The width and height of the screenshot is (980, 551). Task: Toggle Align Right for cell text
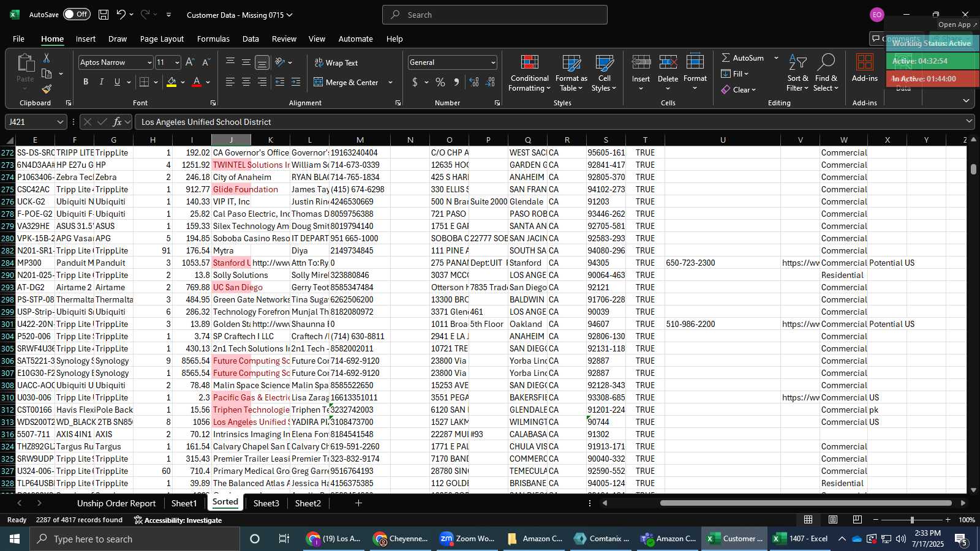point(262,82)
